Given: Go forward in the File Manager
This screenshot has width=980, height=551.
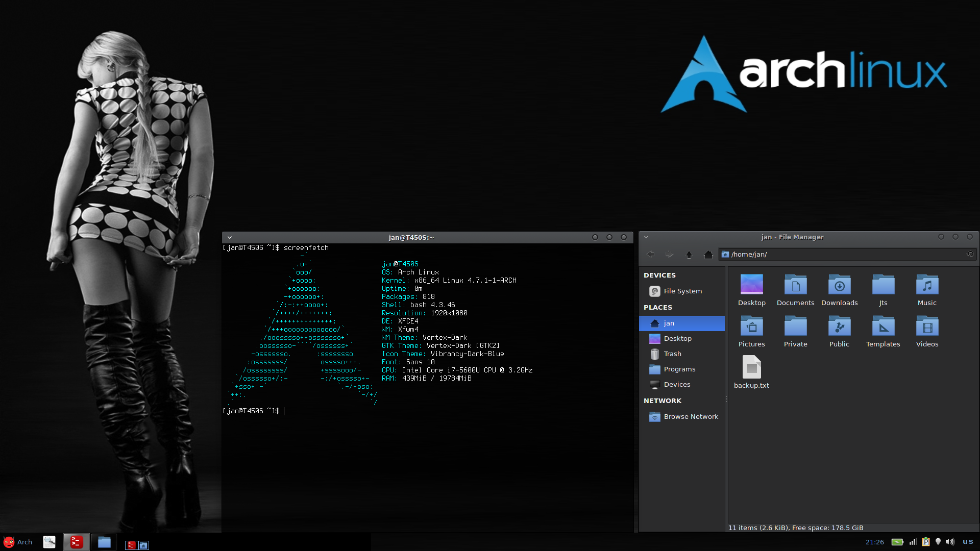Looking at the screenshot, I should (669, 254).
